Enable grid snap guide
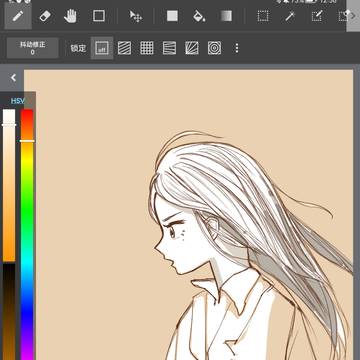 [147, 48]
